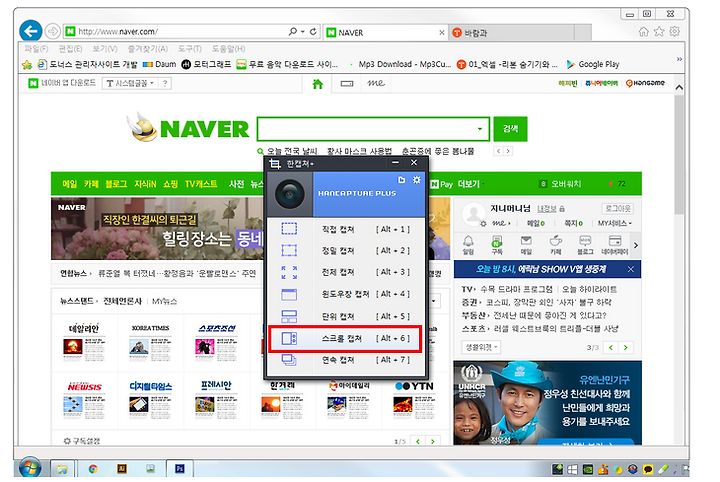Open the 도움말(H) menu

[x=228, y=49]
